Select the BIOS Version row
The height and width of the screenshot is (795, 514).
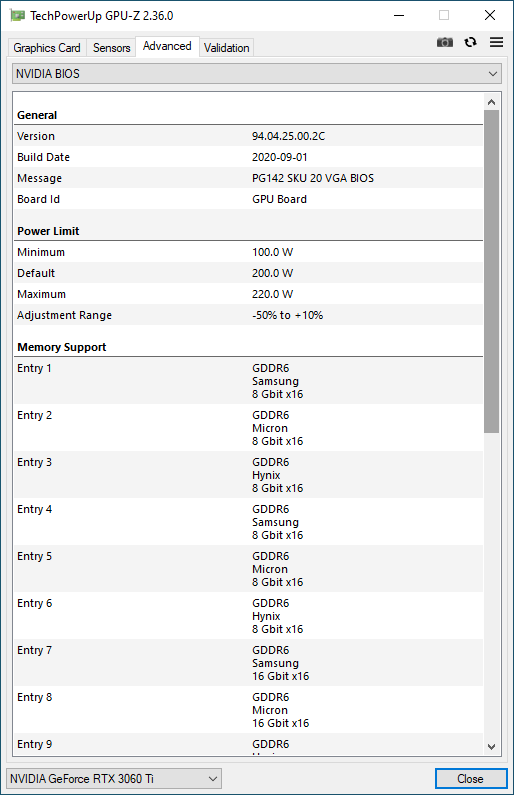click(x=248, y=136)
